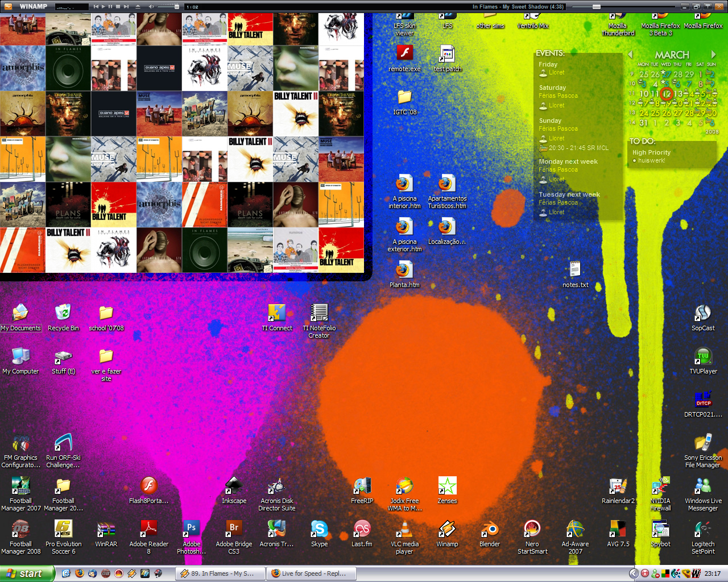The width and height of the screenshot is (728, 582).
Task: Go to next month in calendar
Action: [713, 55]
